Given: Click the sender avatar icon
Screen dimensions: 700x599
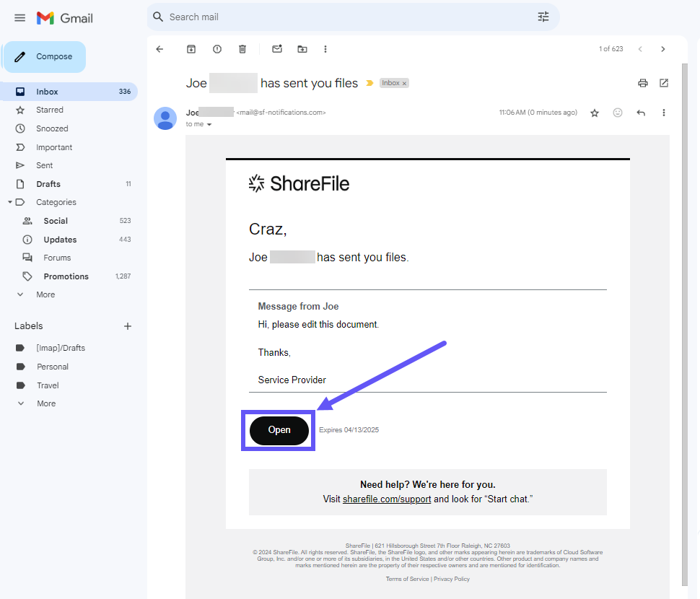Looking at the screenshot, I should [x=165, y=118].
